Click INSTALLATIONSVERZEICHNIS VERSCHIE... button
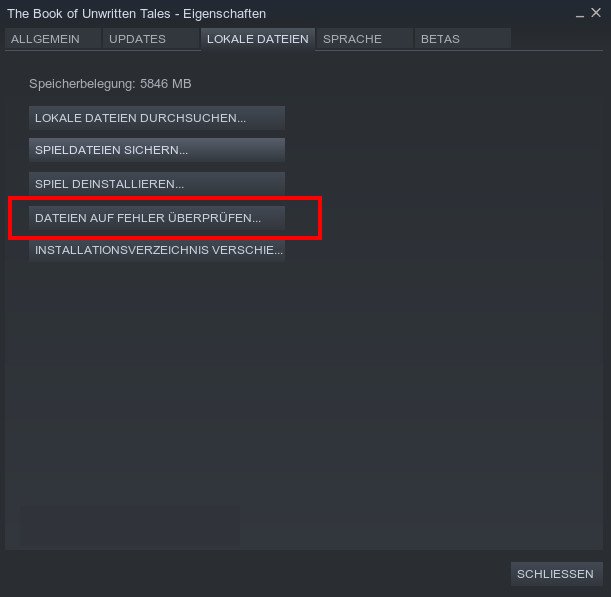The image size is (611, 597). click(157, 250)
